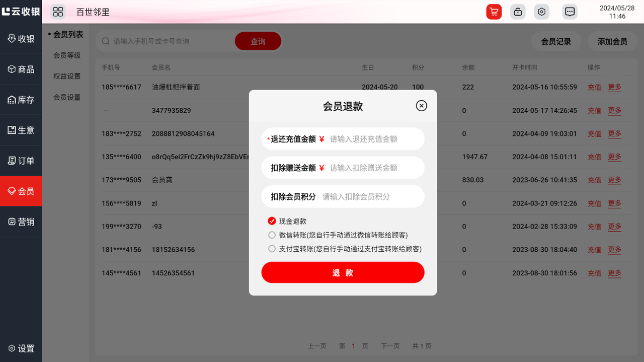Switch to the 会员等级 submenu
The image size is (644, 362).
tap(67, 55)
